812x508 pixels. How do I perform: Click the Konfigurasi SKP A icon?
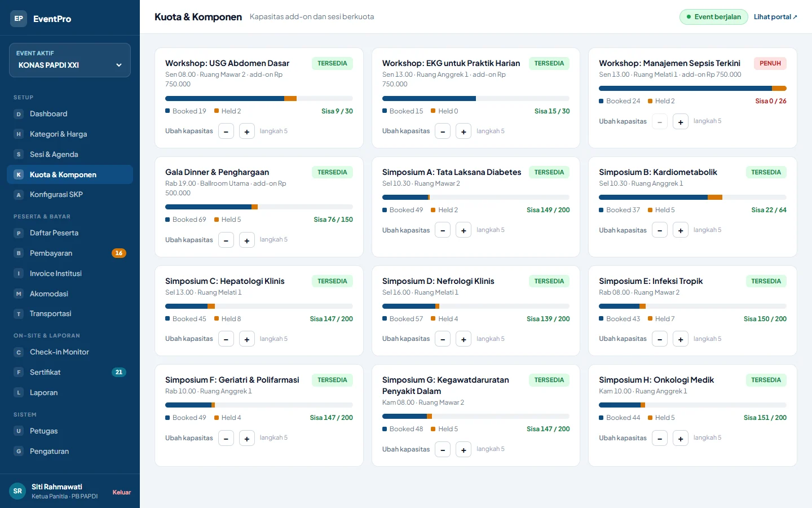[x=19, y=195]
